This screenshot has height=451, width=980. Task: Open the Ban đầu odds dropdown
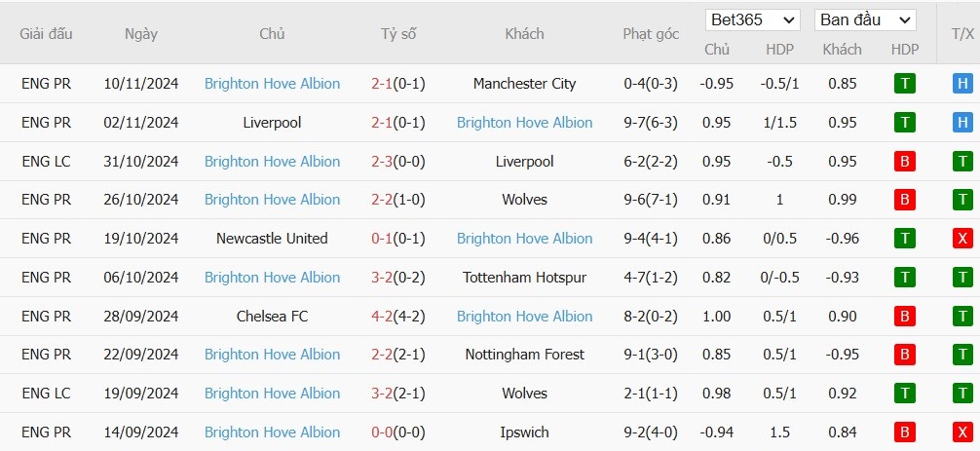coord(865,20)
